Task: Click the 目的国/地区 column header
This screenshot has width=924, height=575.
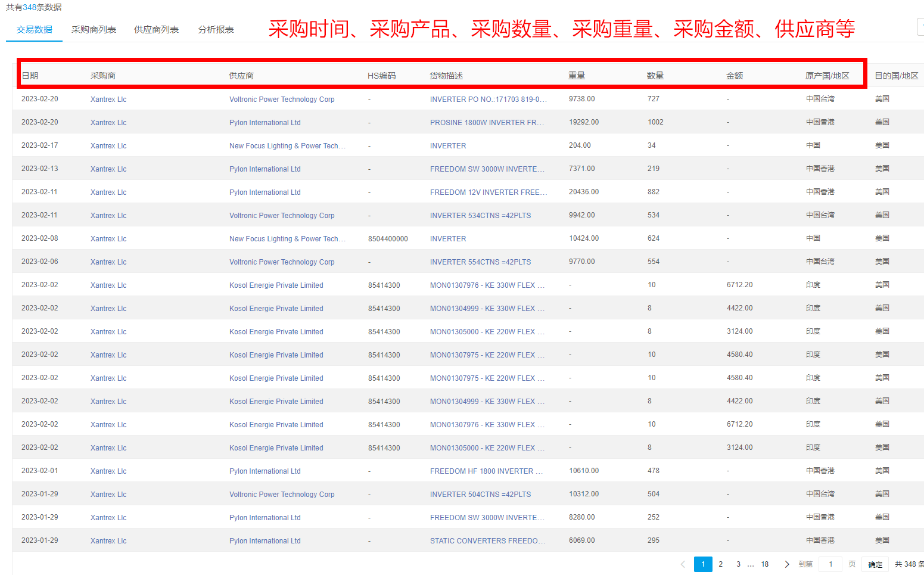Action: click(x=897, y=76)
